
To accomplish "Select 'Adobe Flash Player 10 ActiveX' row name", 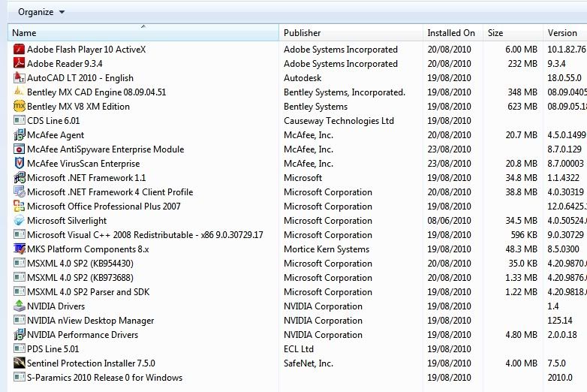I will coord(86,50).
